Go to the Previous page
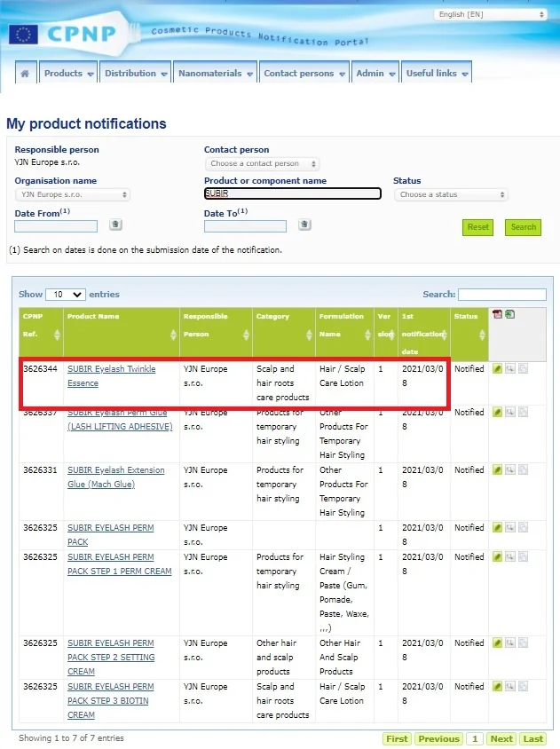560x749 pixels. pos(438,738)
